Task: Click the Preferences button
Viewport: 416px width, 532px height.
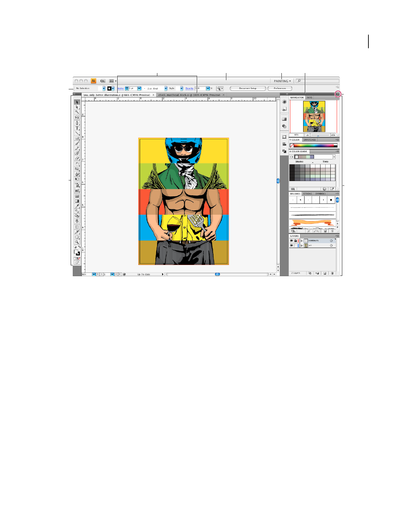Action: coord(280,88)
